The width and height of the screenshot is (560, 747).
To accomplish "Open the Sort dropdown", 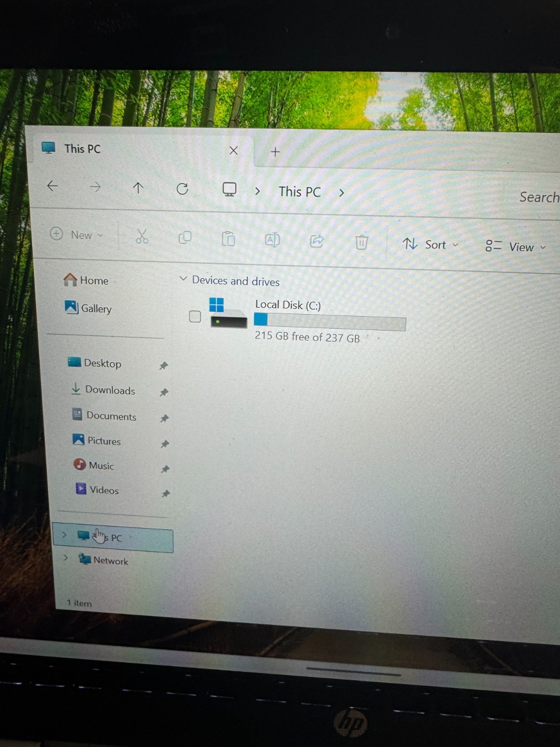I will click(x=430, y=245).
